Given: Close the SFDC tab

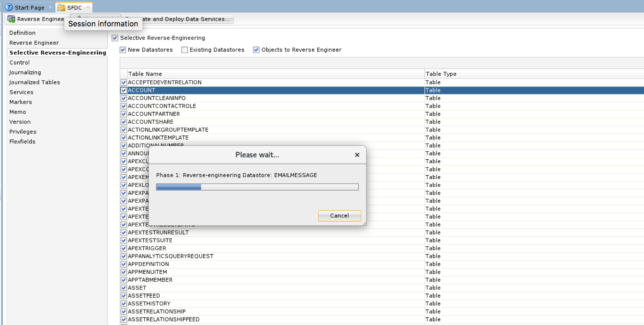Looking at the screenshot, I should pyautogui.click(x=88, y=7).
